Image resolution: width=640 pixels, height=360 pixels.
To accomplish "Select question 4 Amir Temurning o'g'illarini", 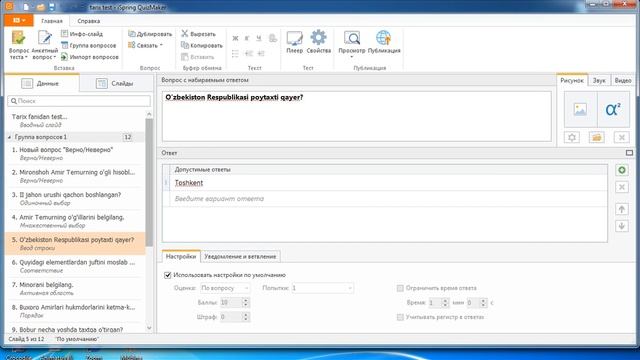I will [76, 221].
